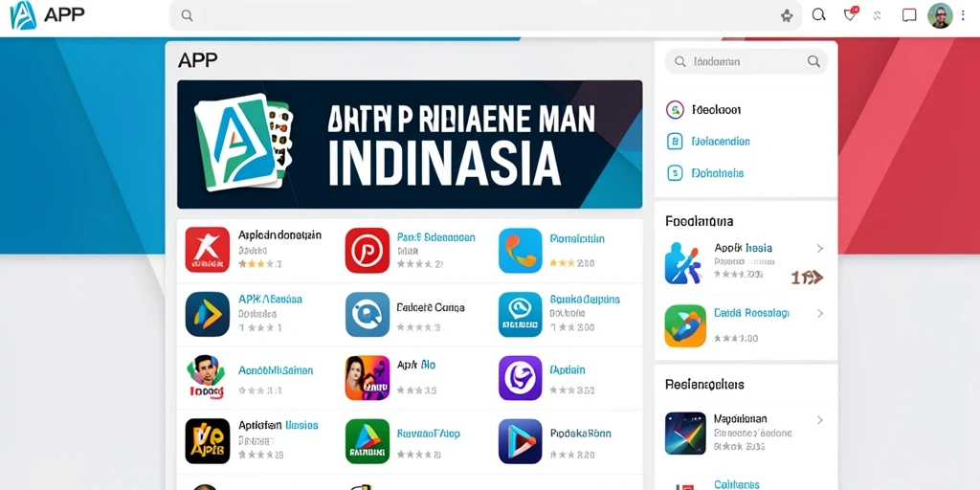980x490 pixels.
Task: Click the magnifier at the sidebar search box's right end
Action: pos(813,61)
